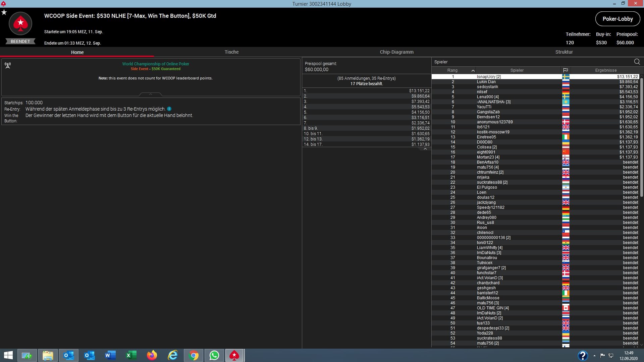Click the favorite star icon

pyautogui.click(x=4, y=12)
